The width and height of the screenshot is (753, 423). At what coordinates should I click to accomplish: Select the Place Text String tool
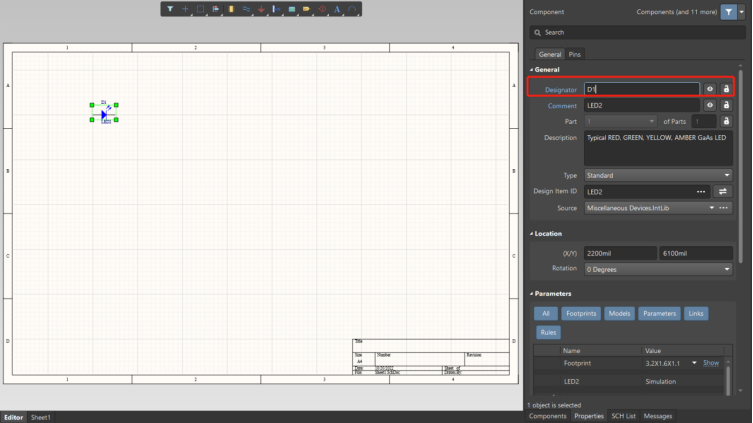337,9
